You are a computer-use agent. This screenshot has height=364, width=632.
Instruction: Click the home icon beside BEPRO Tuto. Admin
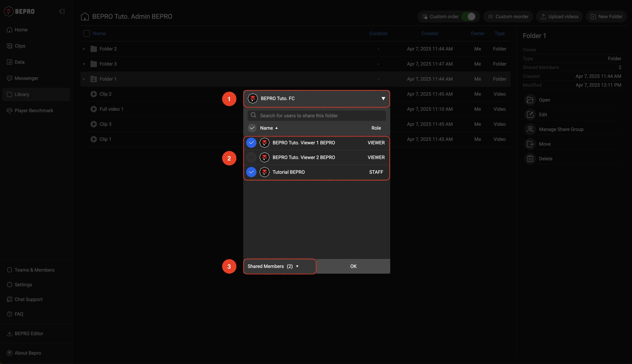(85, 17)
